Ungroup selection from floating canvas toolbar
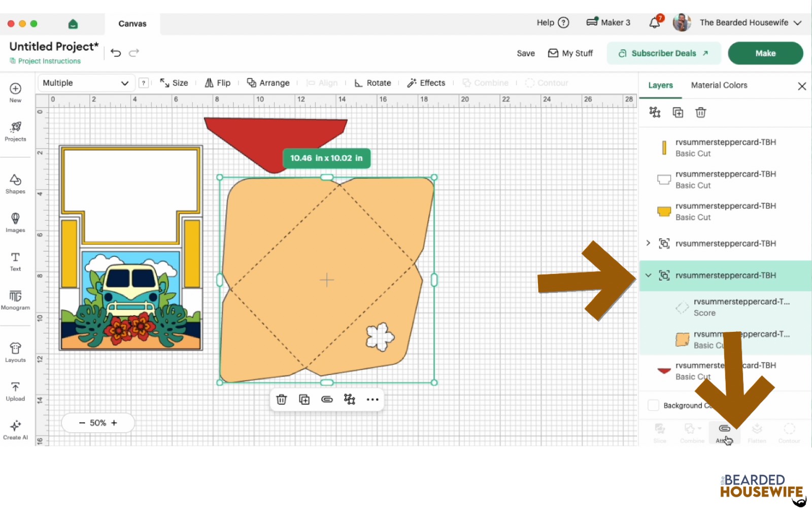The height and width of the screenshot is (516, 812). pos(350,399)
